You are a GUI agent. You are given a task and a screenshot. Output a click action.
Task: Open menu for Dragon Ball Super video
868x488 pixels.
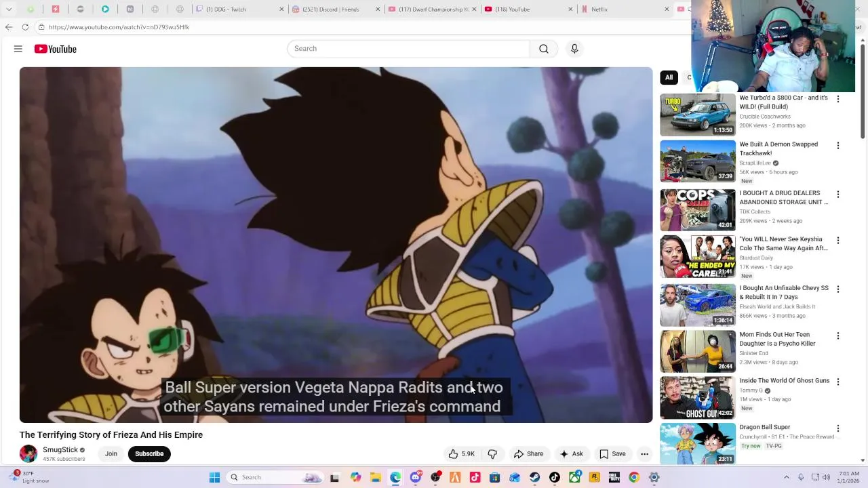coord(838,428)
